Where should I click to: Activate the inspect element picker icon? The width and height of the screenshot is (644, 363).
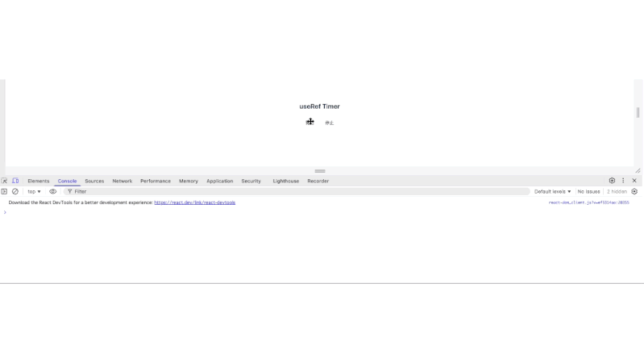point(5,181)
